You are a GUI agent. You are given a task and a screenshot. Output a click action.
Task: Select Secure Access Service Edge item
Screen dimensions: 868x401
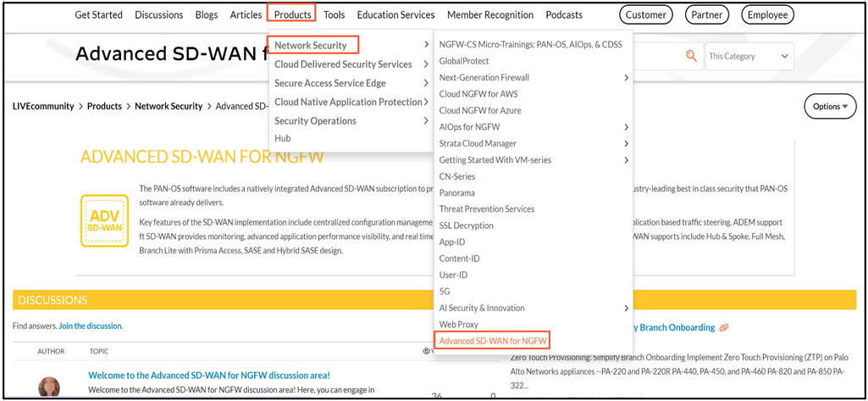point(330,83)
